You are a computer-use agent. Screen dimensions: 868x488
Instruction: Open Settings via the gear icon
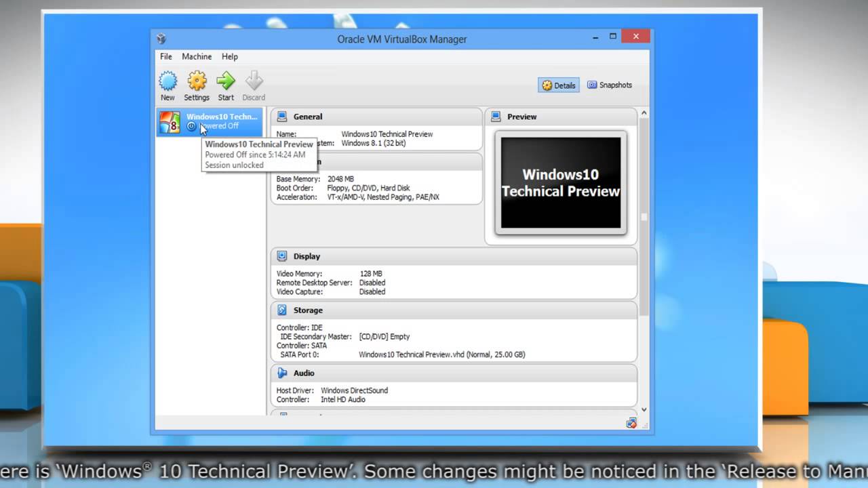tap(197, 81)
